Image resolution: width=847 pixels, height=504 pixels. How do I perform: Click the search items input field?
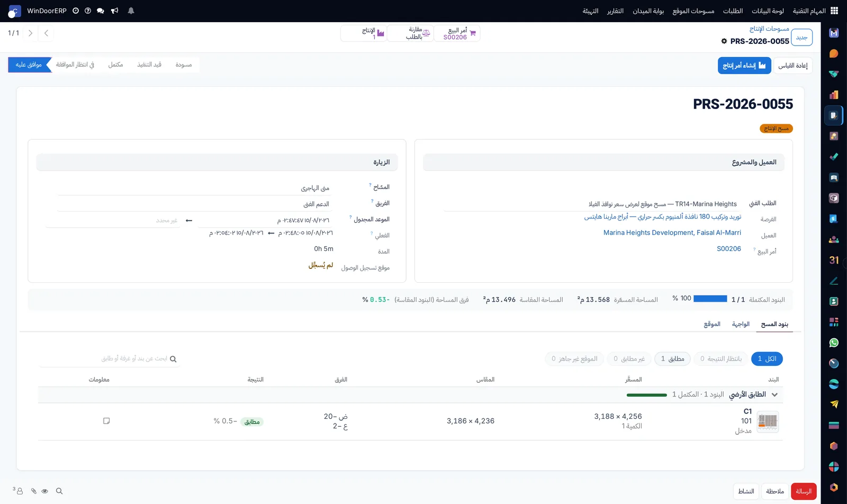click(109, 359)
